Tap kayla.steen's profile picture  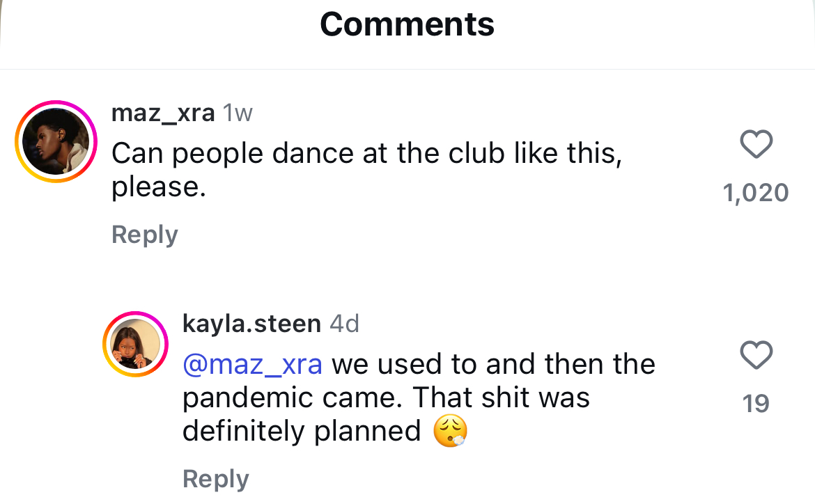pos(136,345)
